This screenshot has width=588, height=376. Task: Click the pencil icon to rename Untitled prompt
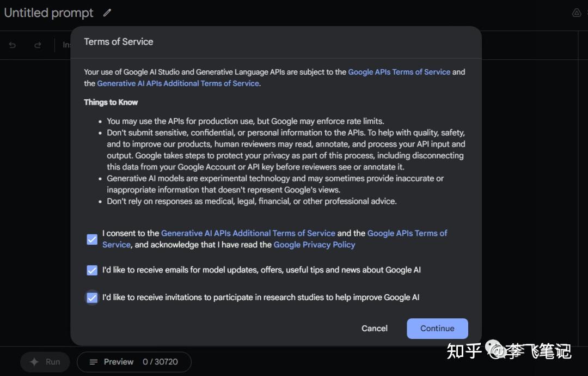[x=107, y=13]
